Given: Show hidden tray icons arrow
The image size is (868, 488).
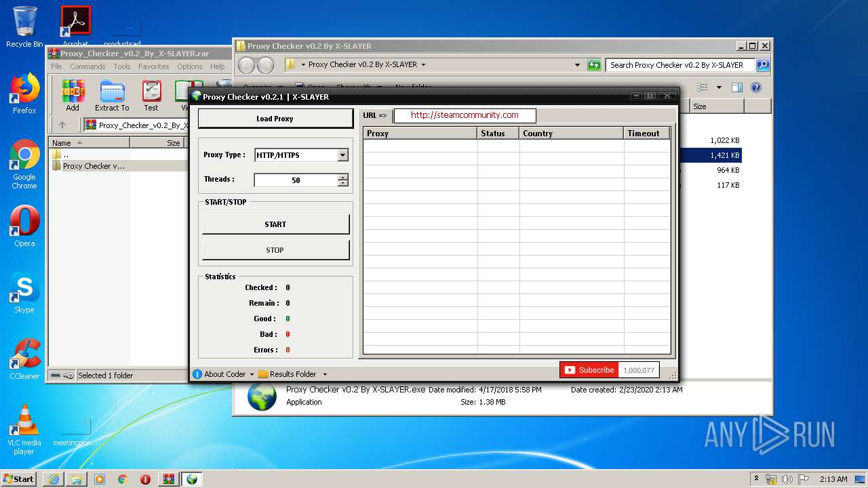Looking at the screenshot, I should click(756, 479).
